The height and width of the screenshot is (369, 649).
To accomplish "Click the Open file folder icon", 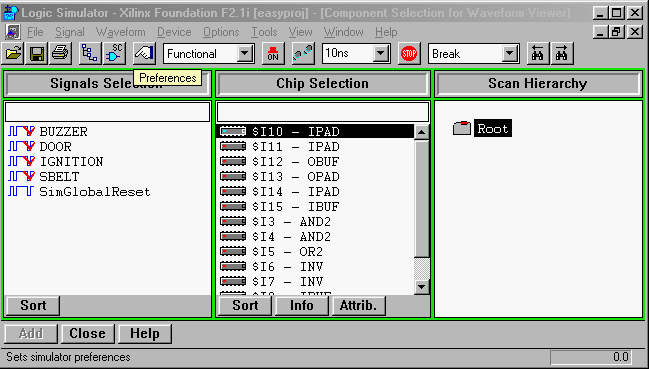I will tap(13, 53).
